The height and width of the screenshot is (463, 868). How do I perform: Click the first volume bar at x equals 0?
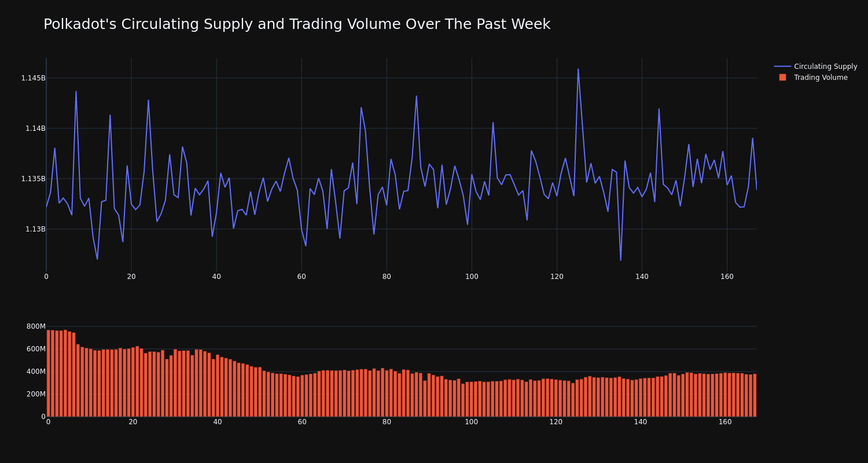pos(48,373)
